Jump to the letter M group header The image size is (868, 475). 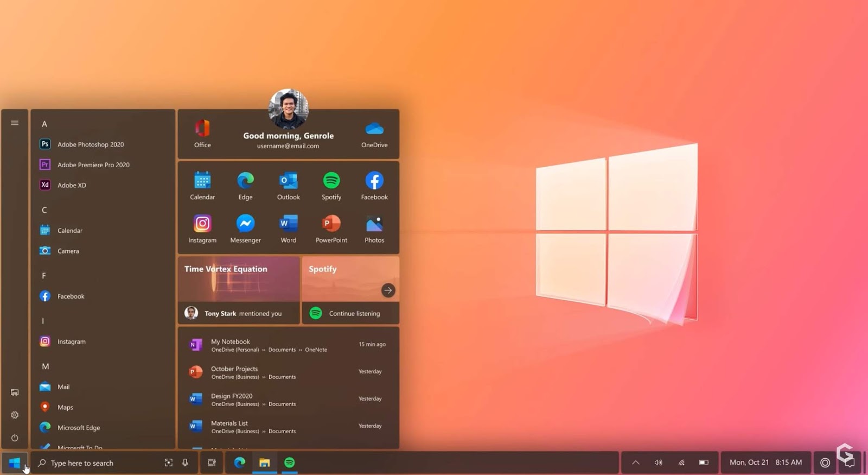point(46,366)
